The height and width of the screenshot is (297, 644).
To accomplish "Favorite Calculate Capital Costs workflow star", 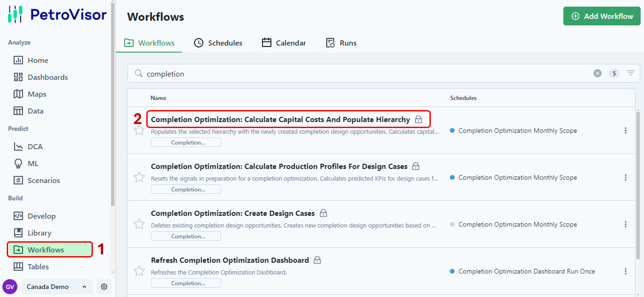I will tap(139, 131).
